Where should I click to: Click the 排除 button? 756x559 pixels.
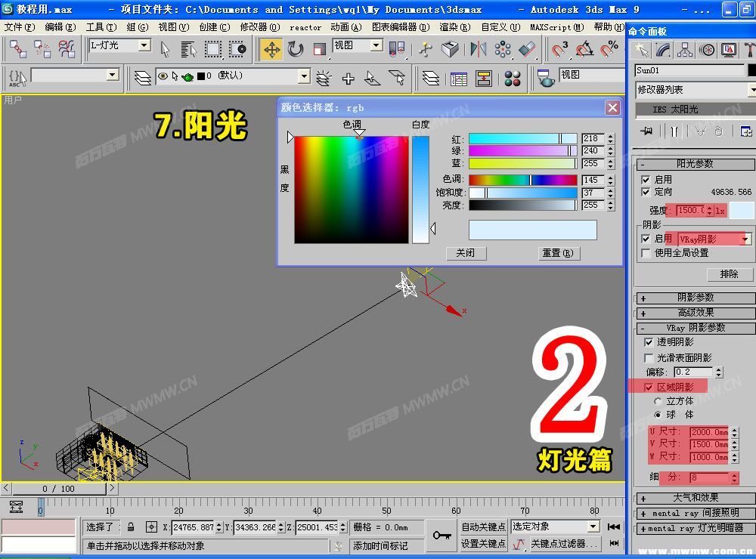(729, 274)
